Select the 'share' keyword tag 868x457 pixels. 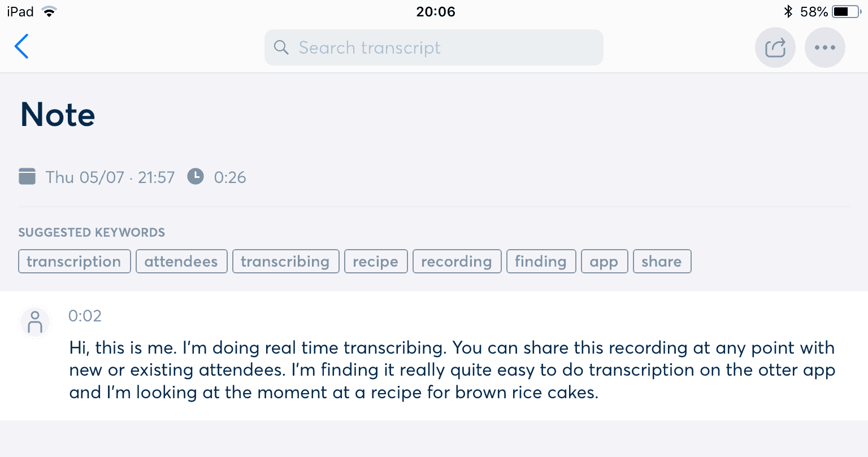[662, 262]
